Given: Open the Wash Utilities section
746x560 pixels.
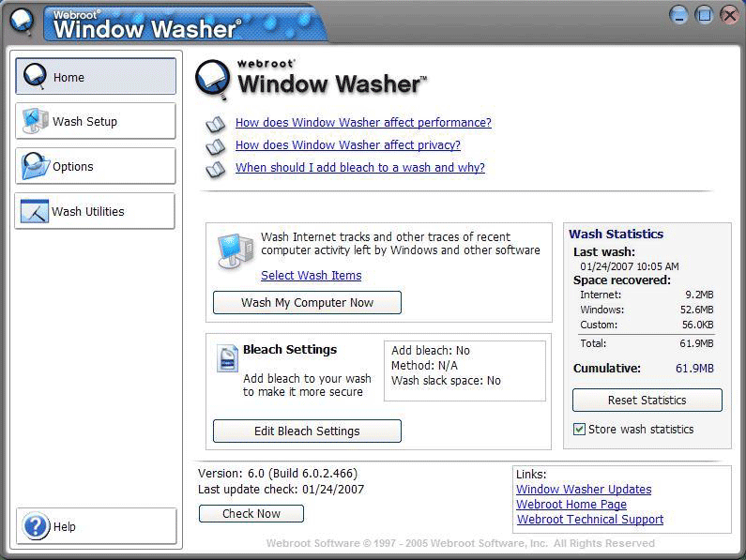Looking at the screenshot, I should pos(95,211).
